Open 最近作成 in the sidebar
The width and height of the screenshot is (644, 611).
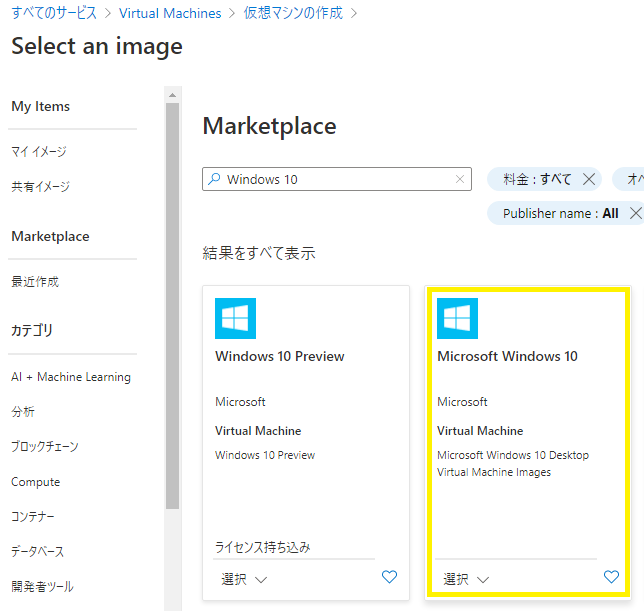(x=35, y=282)
